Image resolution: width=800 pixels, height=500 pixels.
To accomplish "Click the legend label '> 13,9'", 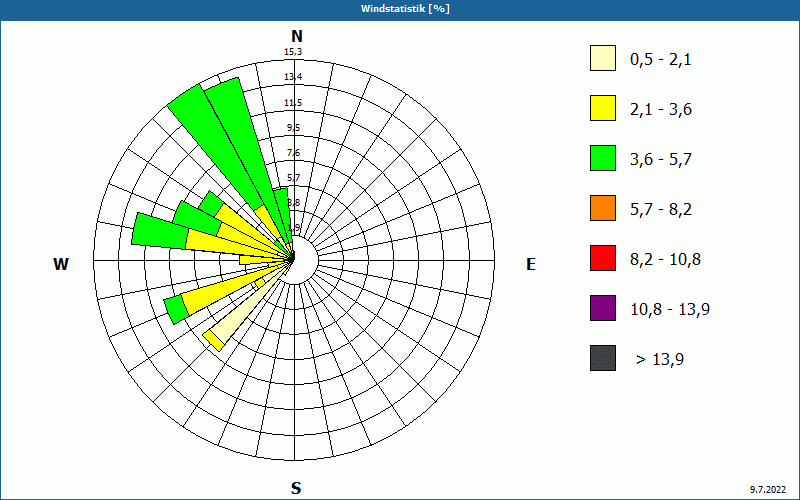I will tap(660, 360).
